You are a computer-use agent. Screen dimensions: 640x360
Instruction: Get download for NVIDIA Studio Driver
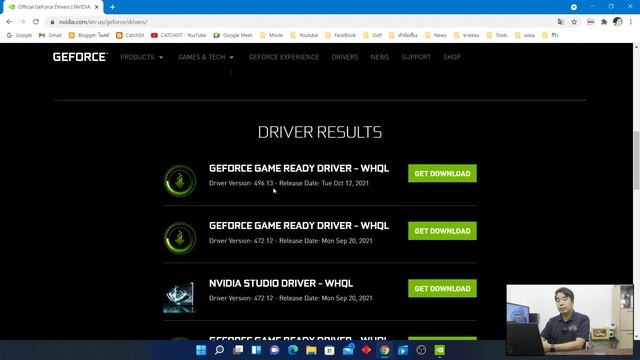(x=442, y=289)
